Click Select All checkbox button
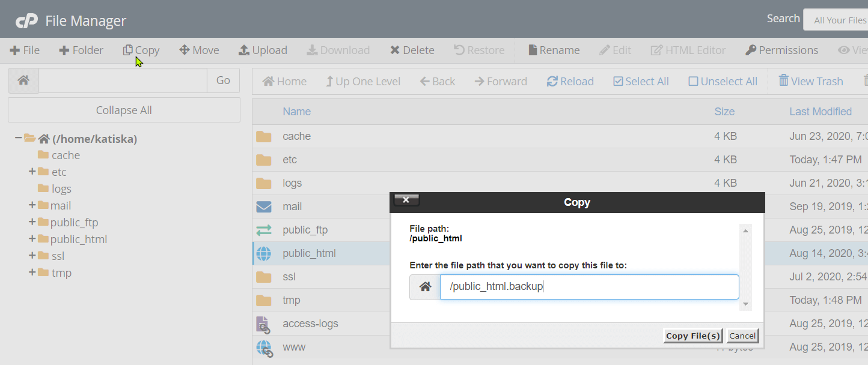Screen dimensions: 868x365 (641, 82)
